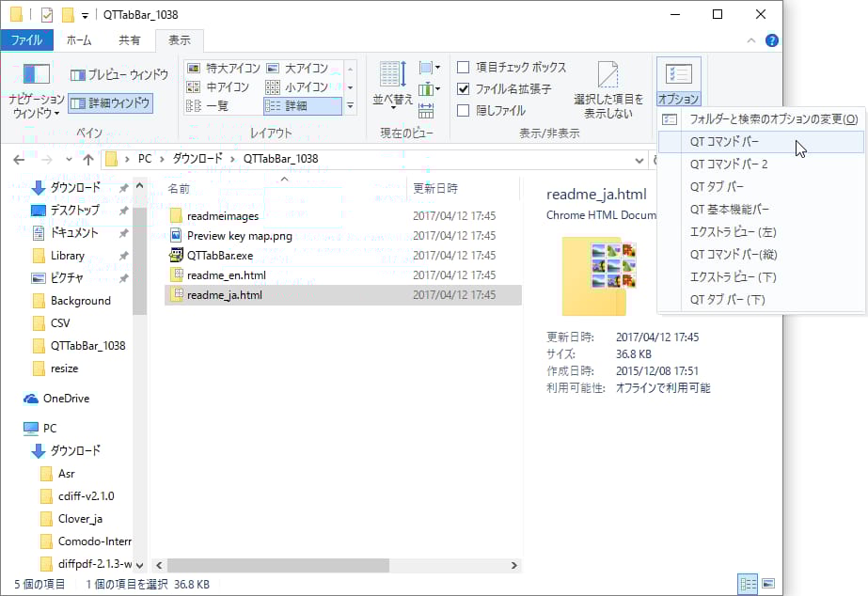Enable the 隠しファイル checkbox

(462, 109)
